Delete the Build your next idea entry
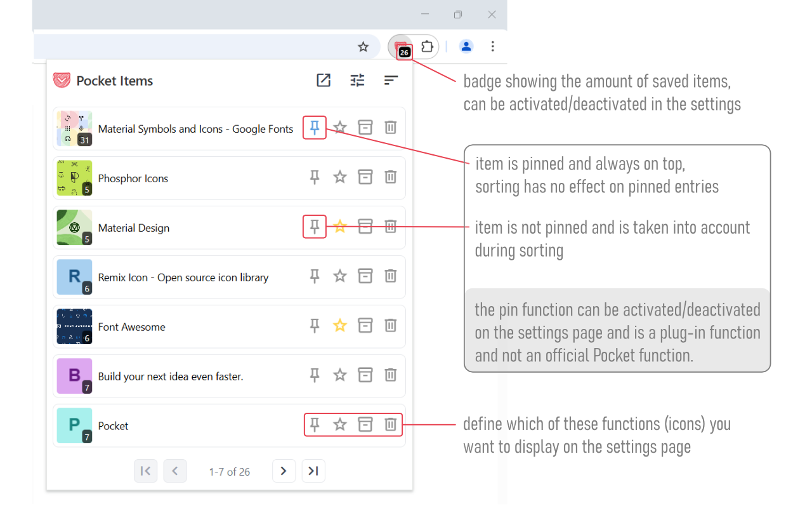Screen dimensions: 812x508 [x=390, y=375]
